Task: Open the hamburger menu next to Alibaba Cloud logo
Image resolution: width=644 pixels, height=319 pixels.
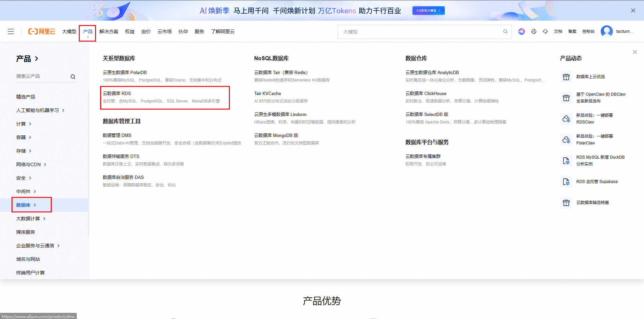Action: (x=11, y=31)
